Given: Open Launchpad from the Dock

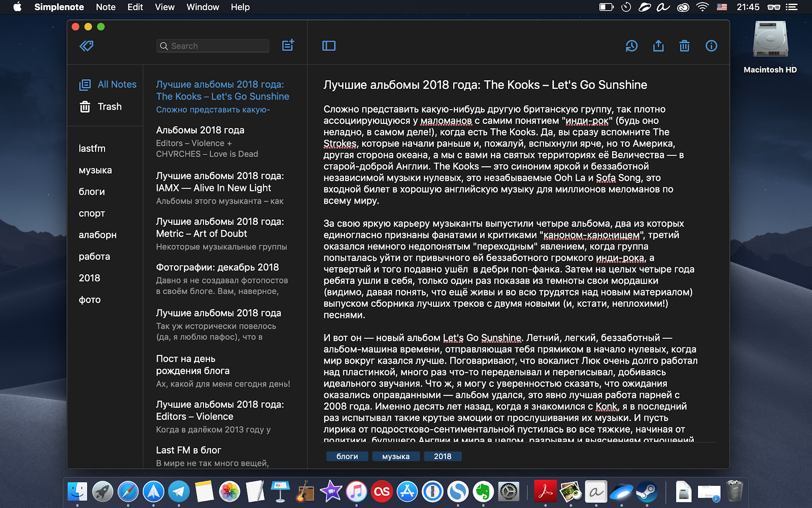Looking at the screenshot, I should pyautogui.click(x=103, y=491).
